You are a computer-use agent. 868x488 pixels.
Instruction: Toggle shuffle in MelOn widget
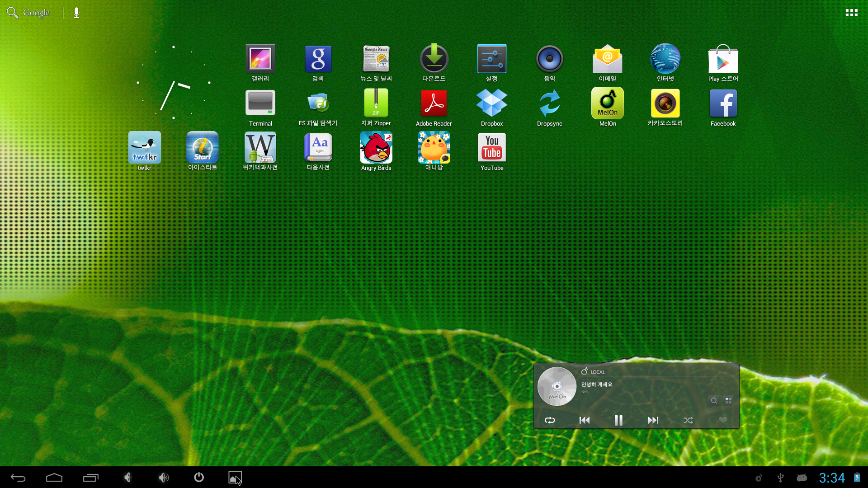[x=688, y=420]
